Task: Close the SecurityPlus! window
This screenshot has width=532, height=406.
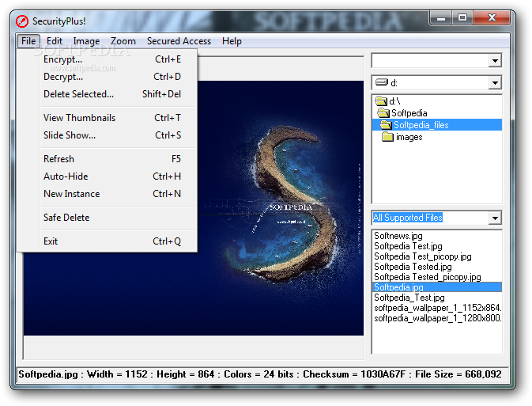Action: tap(492, 18)
